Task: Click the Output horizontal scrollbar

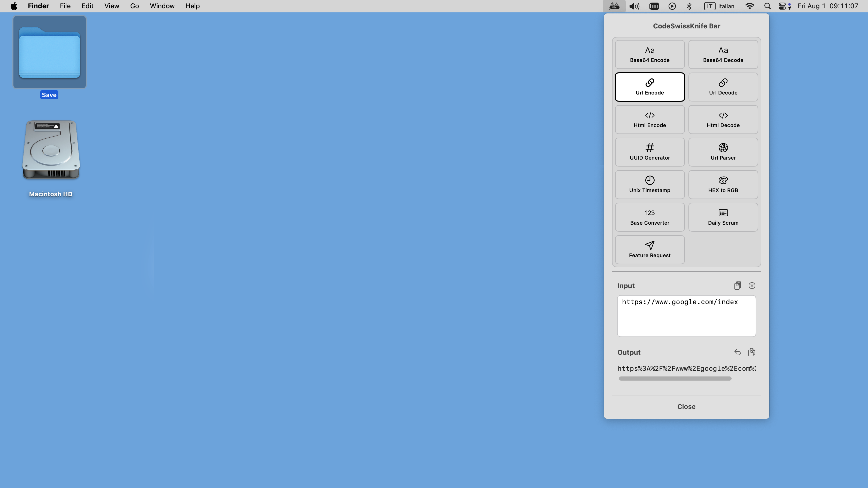Action: 675,379
